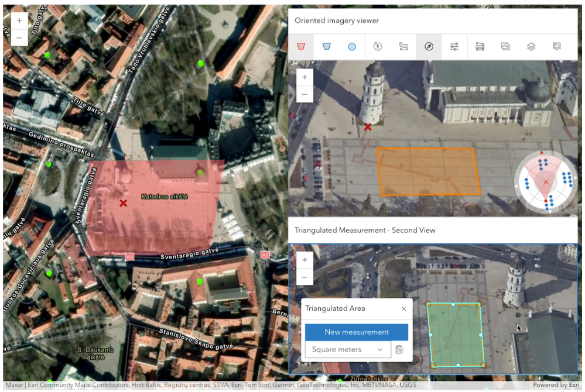Open the layers stack icon
This screenshot has height=392, width=585.
coord(531,47)
